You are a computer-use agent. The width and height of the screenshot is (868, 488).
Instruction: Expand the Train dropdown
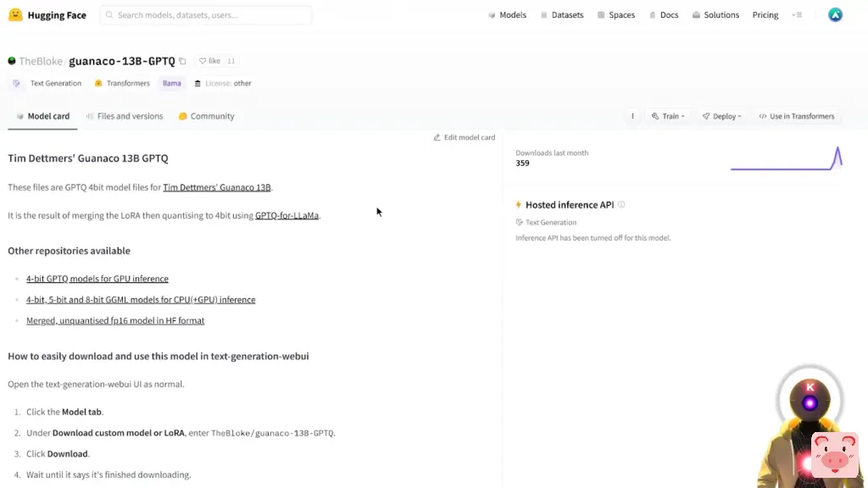(668, 116)
